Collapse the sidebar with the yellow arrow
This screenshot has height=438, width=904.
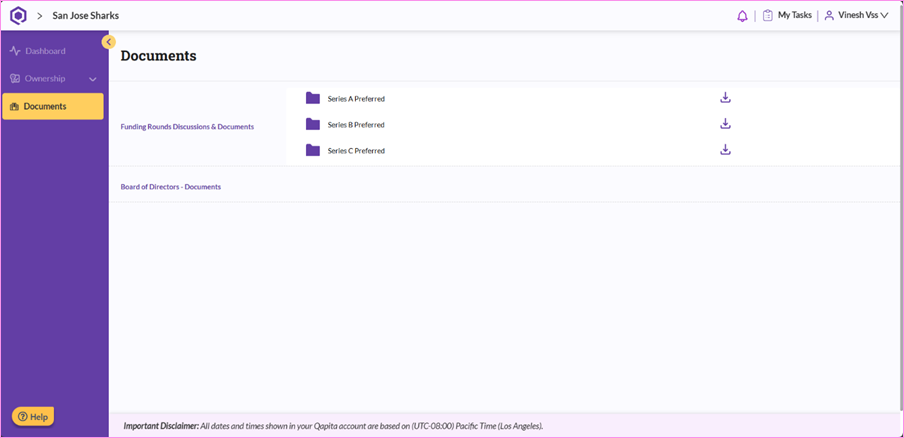108,41
